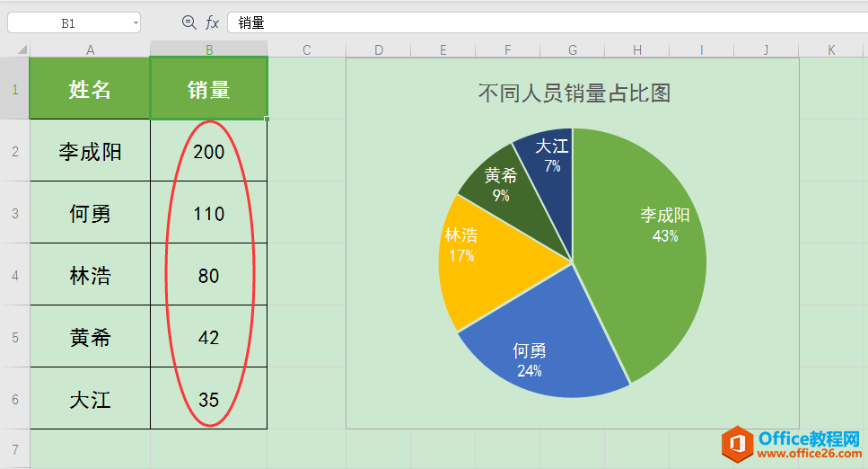Click the cell with value 35
Viewport: 868px width, 469px height.
(x=208, y=399)
